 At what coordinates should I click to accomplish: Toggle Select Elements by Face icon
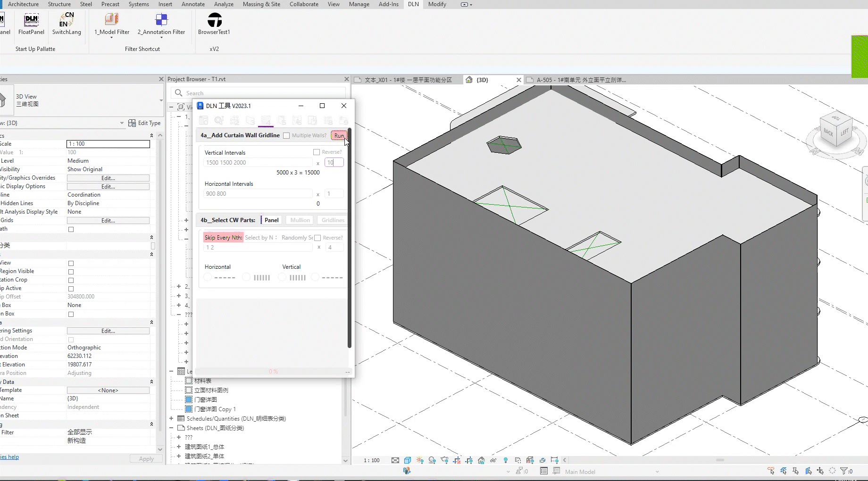point(808,471)
